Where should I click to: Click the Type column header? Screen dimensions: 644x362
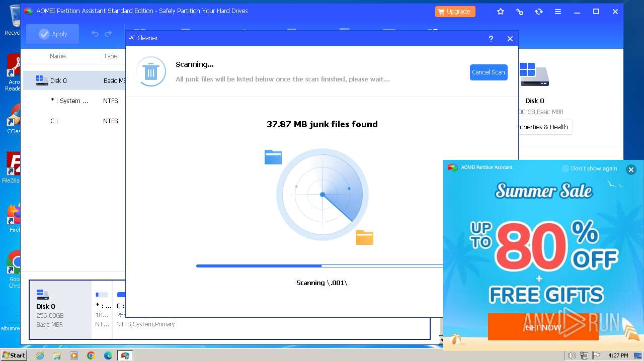pyautogui.click(x=111, y=56)
